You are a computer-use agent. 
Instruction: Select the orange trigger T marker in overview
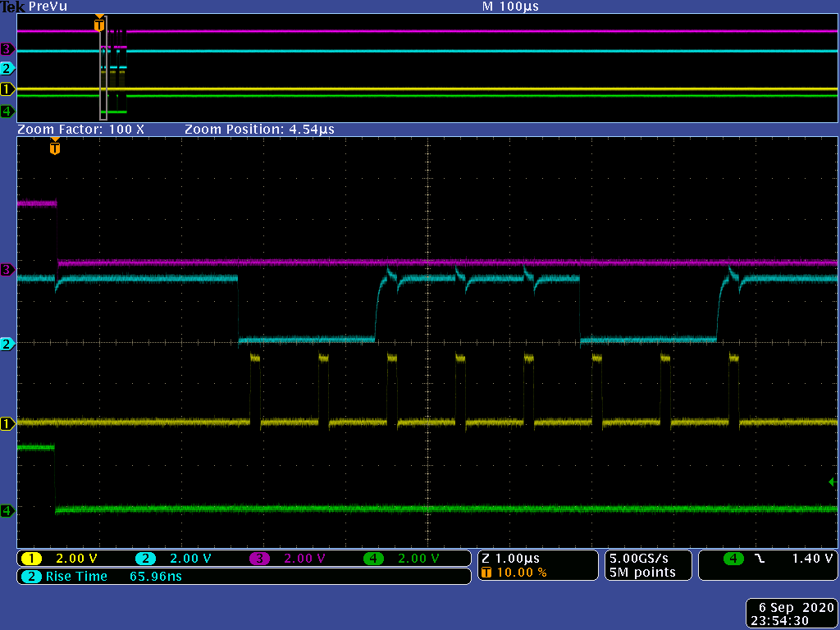99,24
